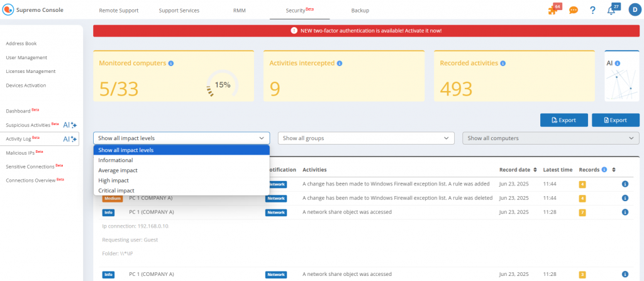The height and width of the screenshot is (281, 644).
Task: Open the AI card graphic
Action: (x=622, y=85)
